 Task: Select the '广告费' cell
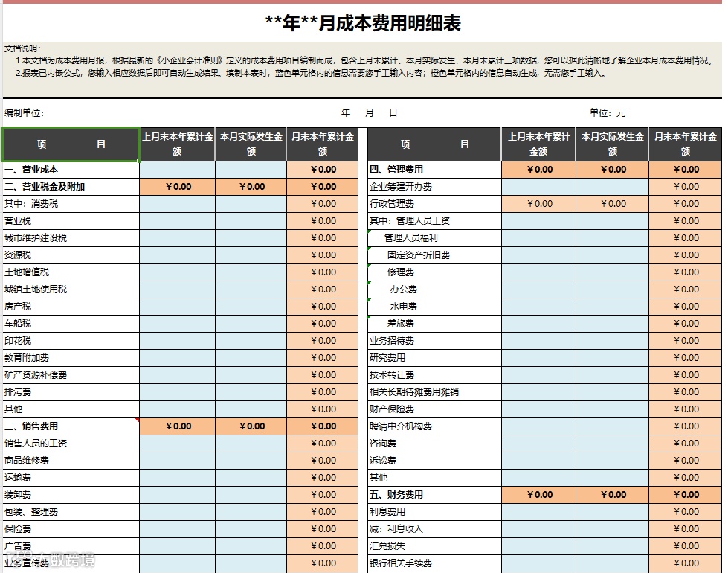pyautogui.click(x=71, y=546)
